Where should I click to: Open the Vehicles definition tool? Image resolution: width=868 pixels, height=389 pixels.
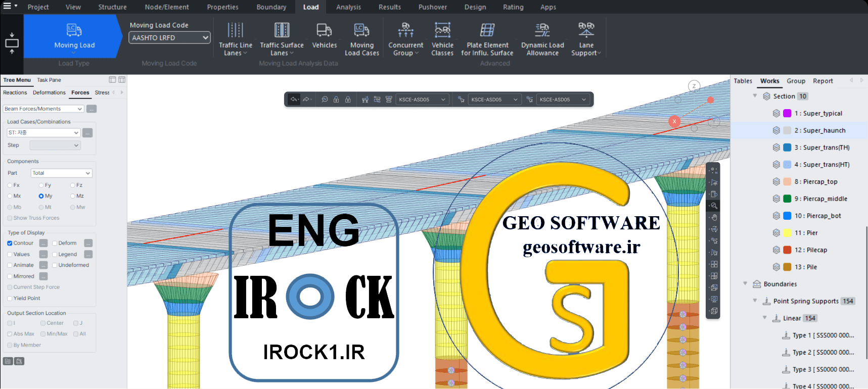[x=324, y=35]
